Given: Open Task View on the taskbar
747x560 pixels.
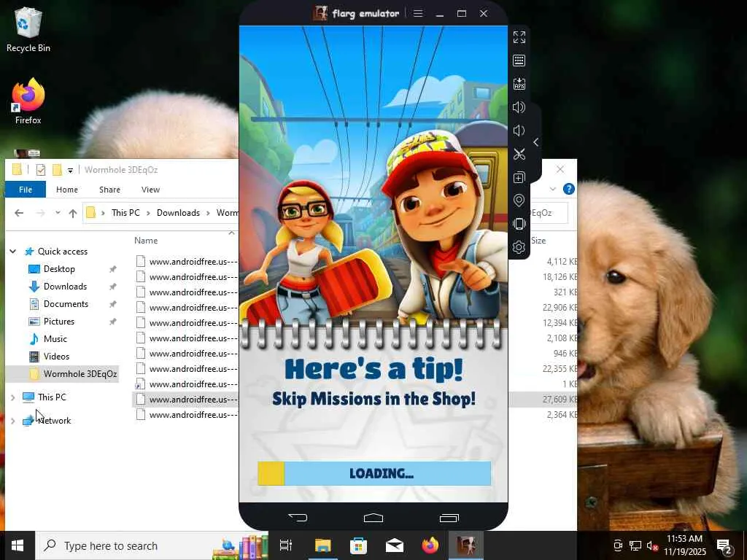Looking at the screenshot, I should (x=286, y=545).
